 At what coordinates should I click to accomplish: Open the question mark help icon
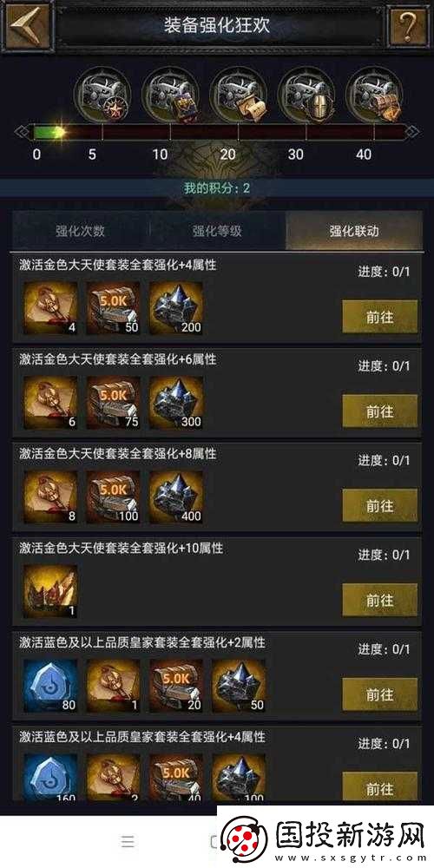tap(409, 25)
